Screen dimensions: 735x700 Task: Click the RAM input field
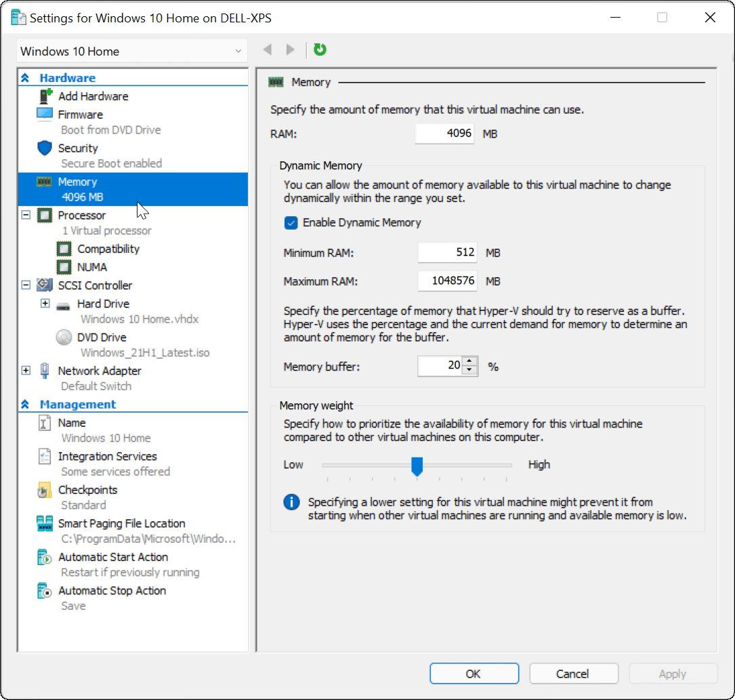[x=444, y=133]
